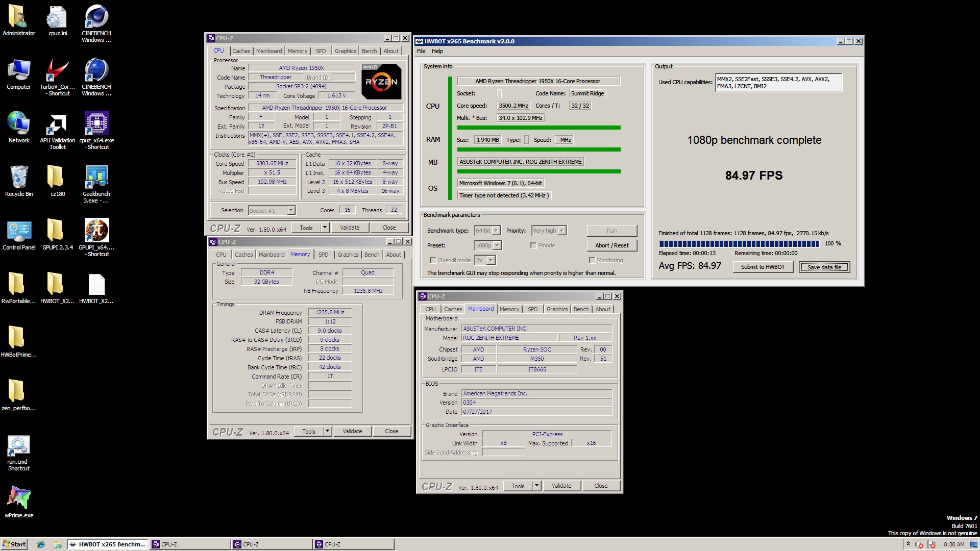The height and width of the screenshot is (551, 980).
Task: Click the Windows Start button
Action: 14,544
